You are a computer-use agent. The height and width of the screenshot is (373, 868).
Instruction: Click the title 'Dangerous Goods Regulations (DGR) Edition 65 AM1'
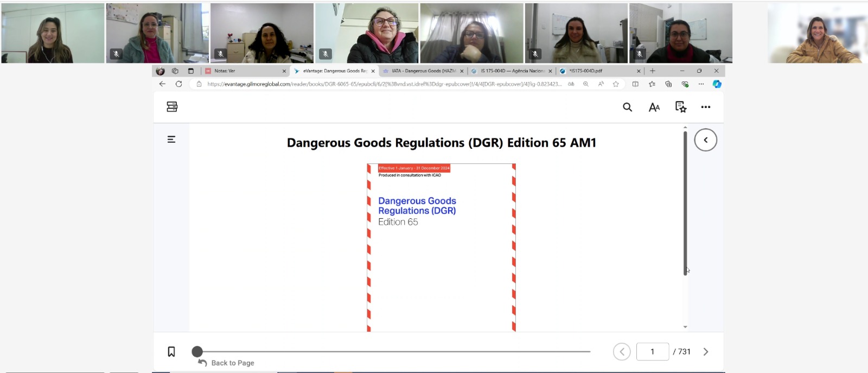tap(442, 143)
